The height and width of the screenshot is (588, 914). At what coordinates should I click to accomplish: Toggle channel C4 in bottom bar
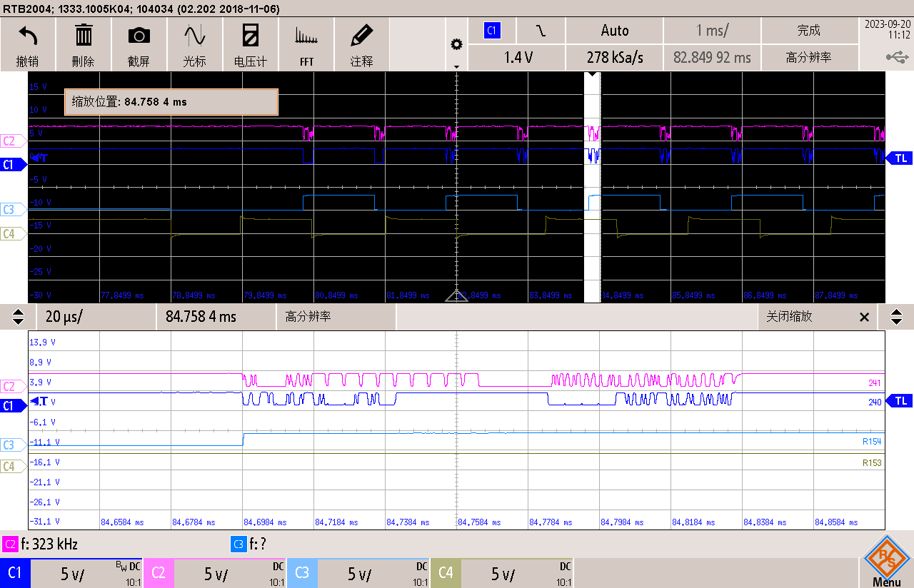pyautogui.click(x=502, y=573)
